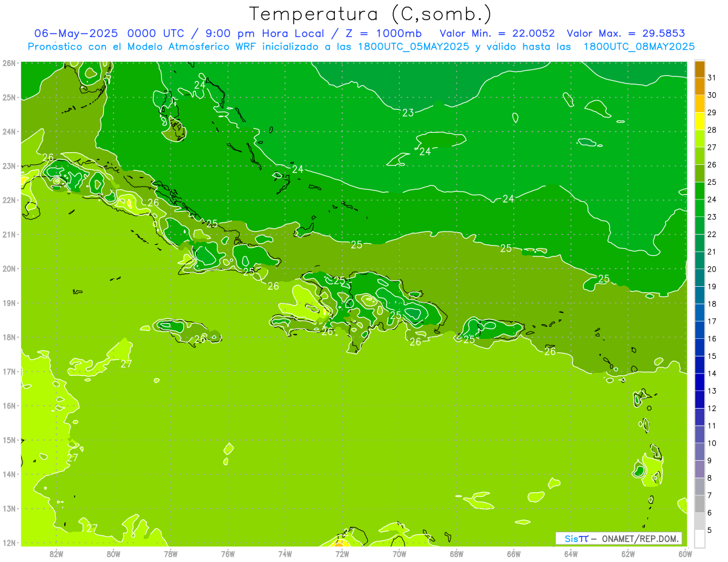Click the end time "1800UTC_08MAY2025"

639,47
